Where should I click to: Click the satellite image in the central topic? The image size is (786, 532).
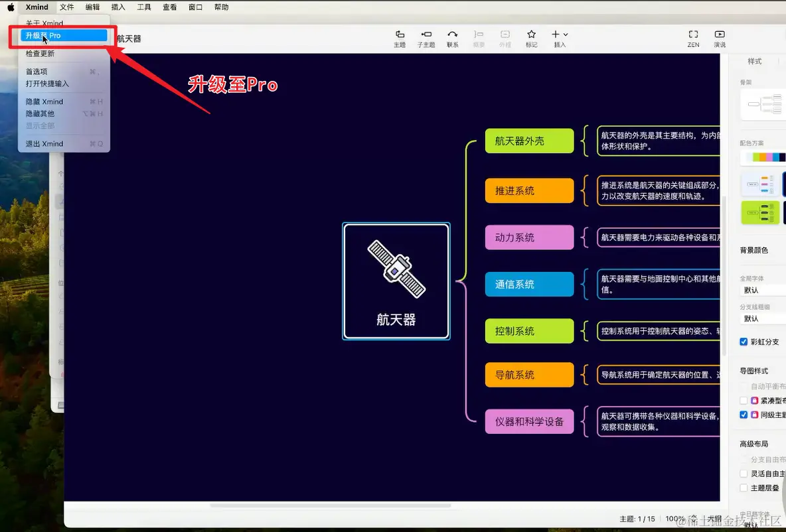pyautogui.click(x=396, y=269)
